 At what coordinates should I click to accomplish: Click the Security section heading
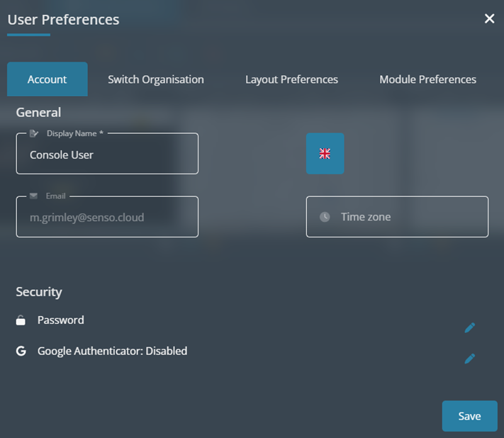point(39,292)
